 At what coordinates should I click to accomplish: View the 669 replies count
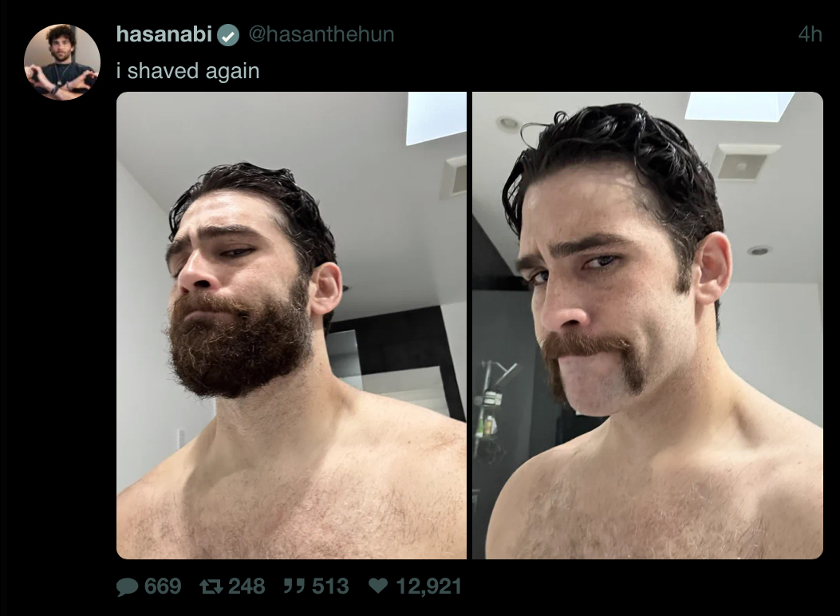(163, 586)
